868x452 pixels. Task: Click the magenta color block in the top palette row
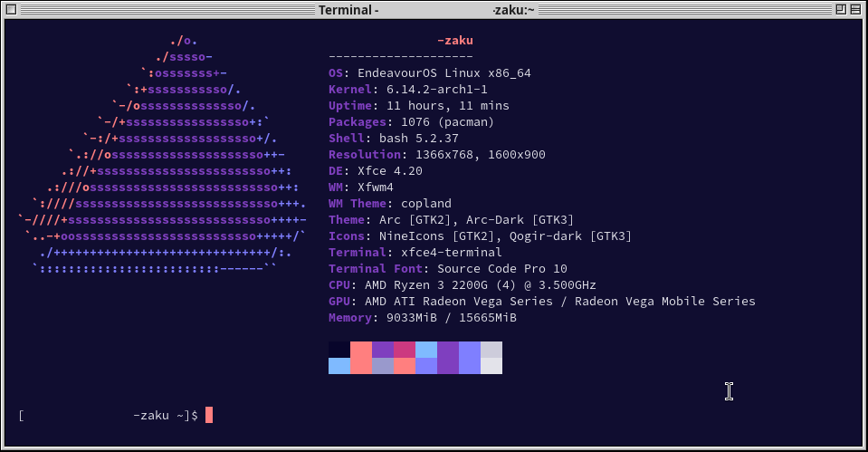[x=405, y=350]
